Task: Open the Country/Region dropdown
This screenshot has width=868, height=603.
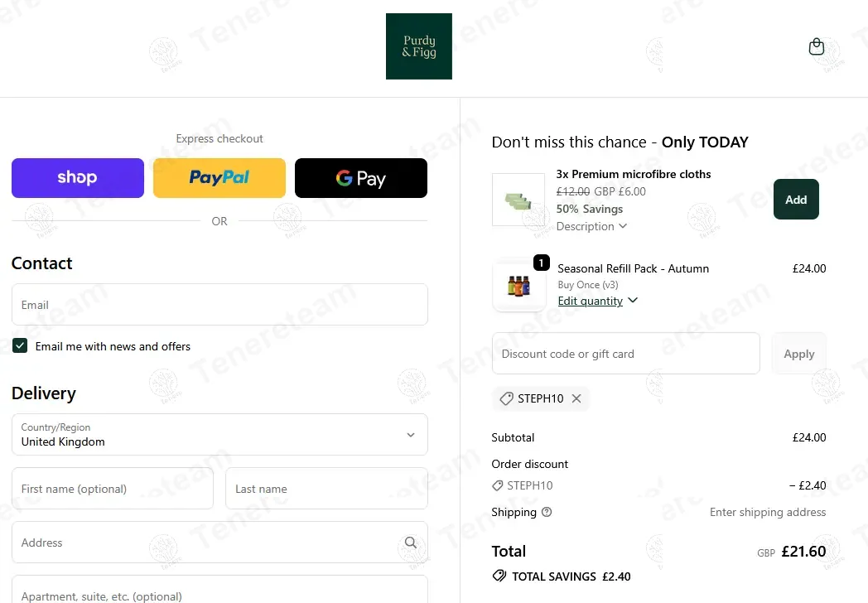Action: coord(219,435)
